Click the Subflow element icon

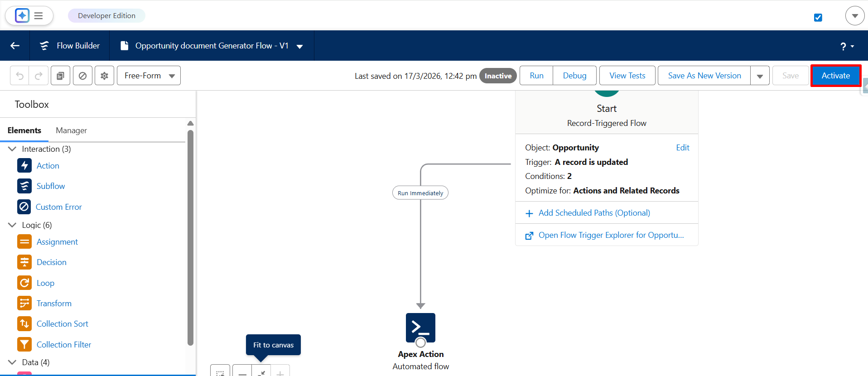(x=24, y=186)
